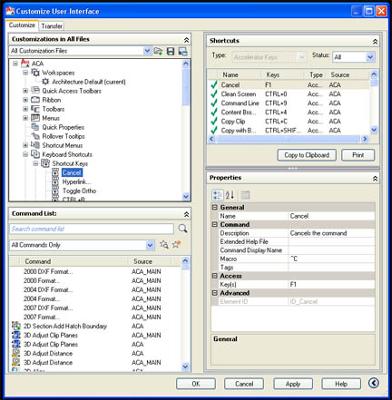This screenshot has width=392, height=400.
Task: Collapse the Advanced property group
Action: pyautogui.click(x=215, y=293)
